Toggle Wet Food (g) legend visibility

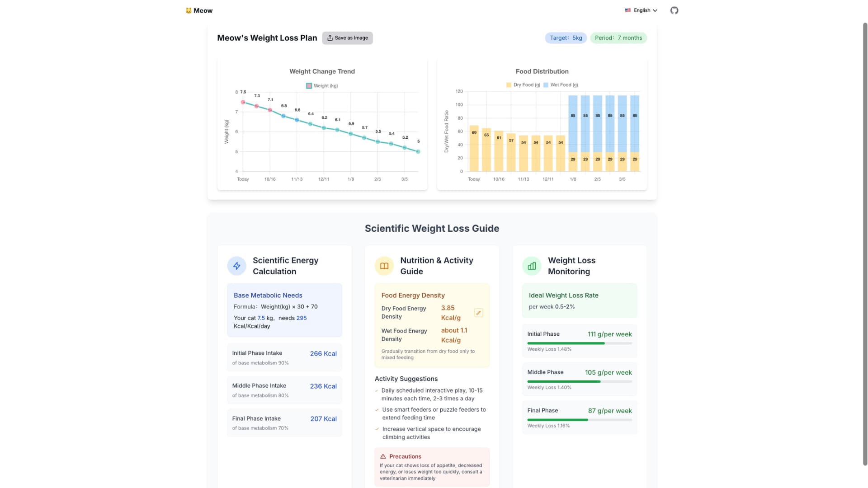click(561, 85)
